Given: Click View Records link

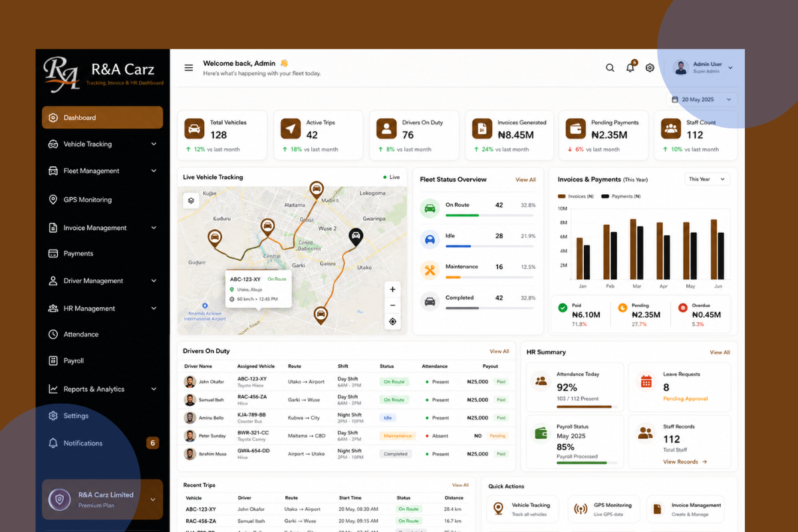Looking at the screenshot, I should [x=684, y=462].
